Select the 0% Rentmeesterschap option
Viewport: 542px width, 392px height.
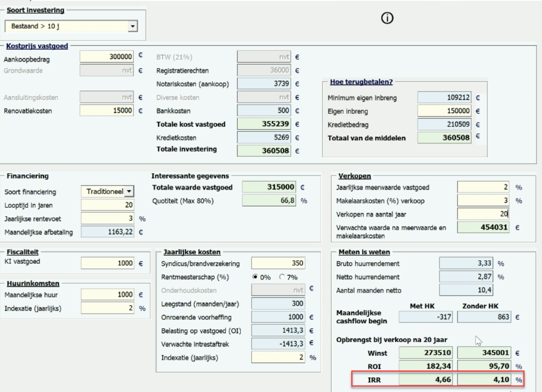click(255, 277)
